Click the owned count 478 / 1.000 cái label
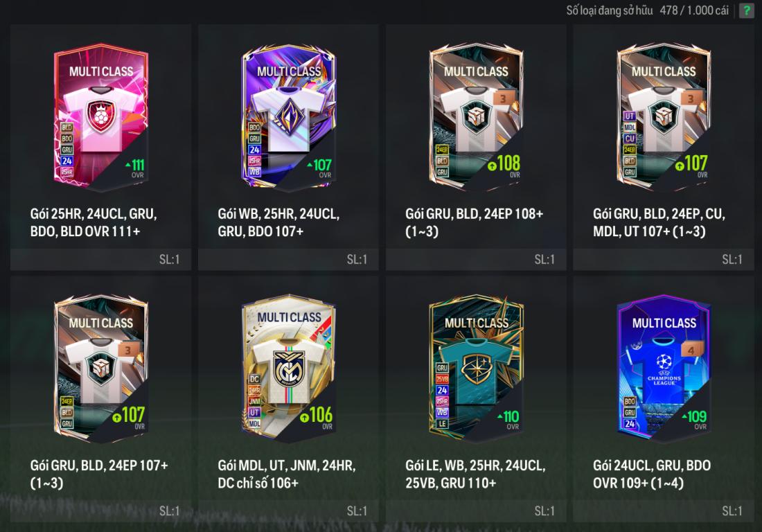This screenshot has height=532, width=762. coord(694,10)
